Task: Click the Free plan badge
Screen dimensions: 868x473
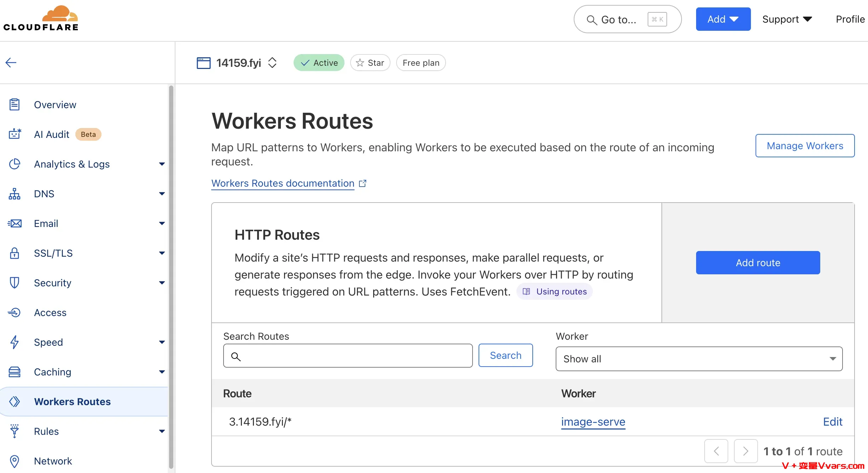Action: click(x=421, y=63)
